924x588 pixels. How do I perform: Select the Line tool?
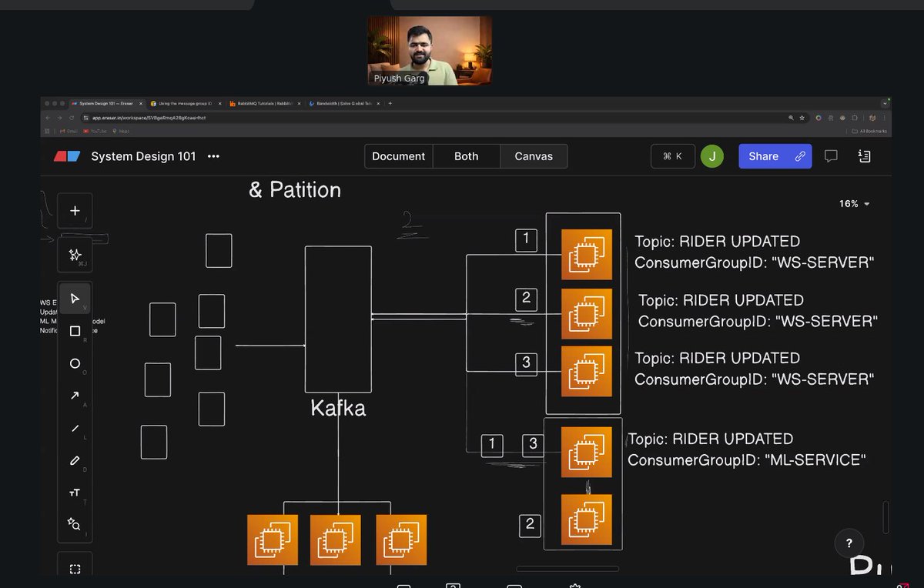coord(75,428)
